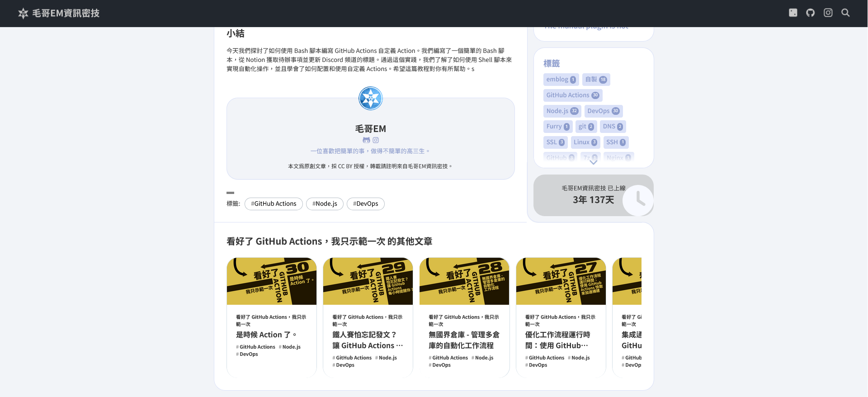
Task: Click the DevOps tag under 無國界倉庫 card
Action: click(439, 365)
